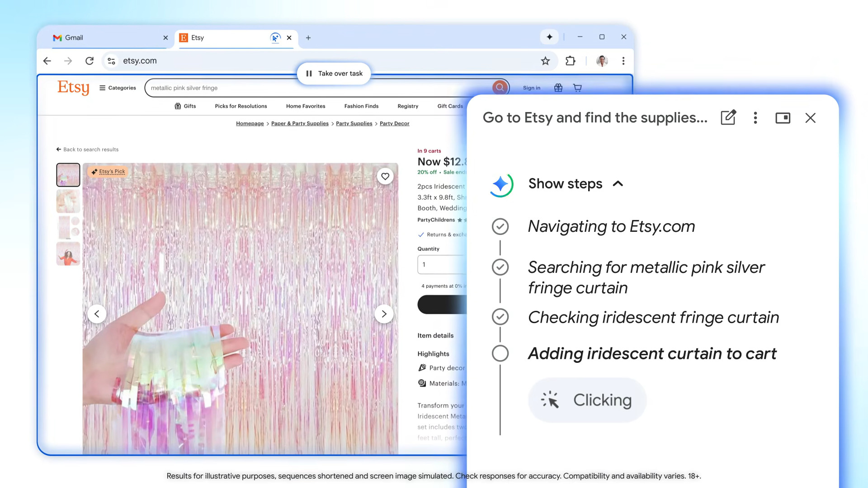Open the Categories menu
The height and width of the screenshot is (488, 868).
118,88
